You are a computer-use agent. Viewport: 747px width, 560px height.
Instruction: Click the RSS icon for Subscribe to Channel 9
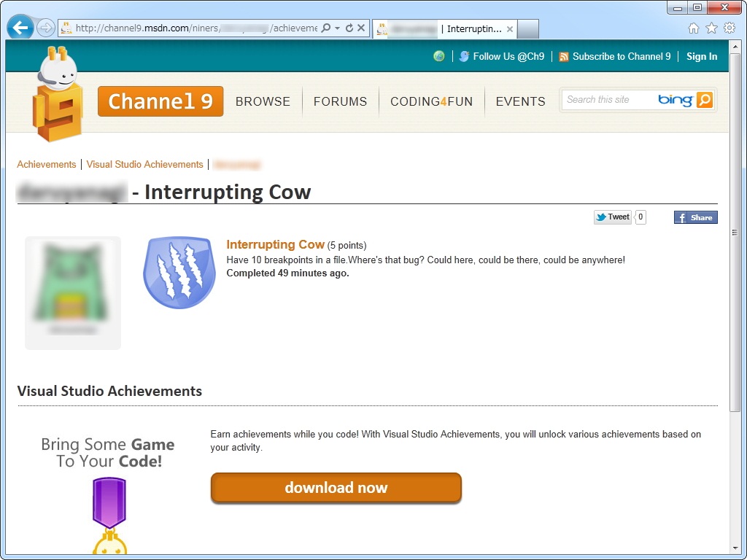click(x=564, y=56)
